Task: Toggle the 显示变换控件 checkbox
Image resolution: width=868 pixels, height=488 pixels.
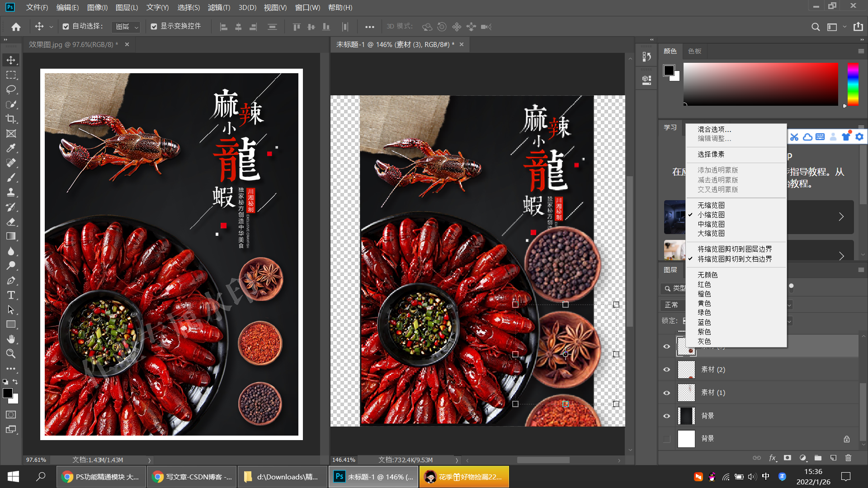Action: (x=154, y=27)
